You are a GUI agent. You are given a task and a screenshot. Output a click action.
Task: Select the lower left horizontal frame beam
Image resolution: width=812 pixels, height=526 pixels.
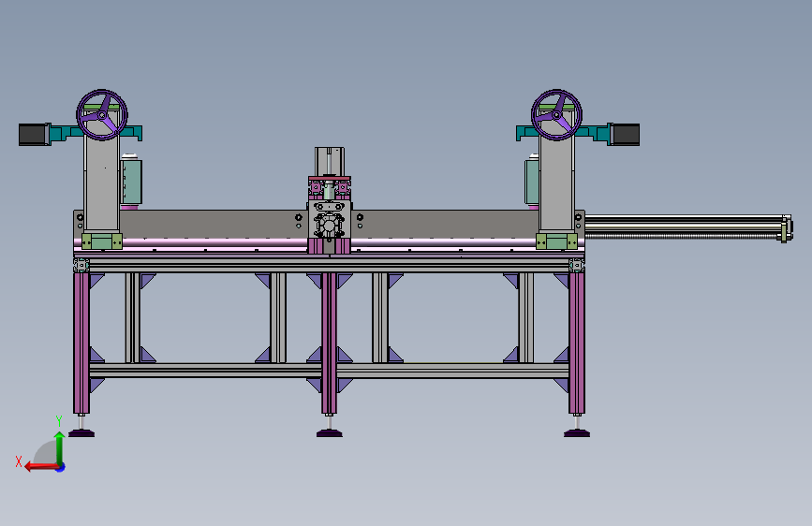pos(205,371)
